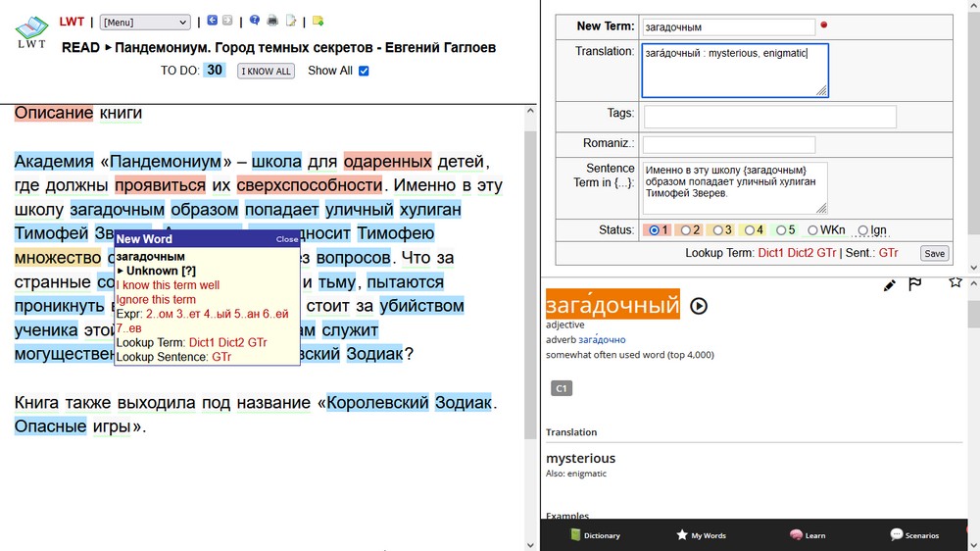This screenshot has height=551, width=980.
Task: Click expression '3..ет' in popup
Action: pyautogui.click(x=188, y=314)
